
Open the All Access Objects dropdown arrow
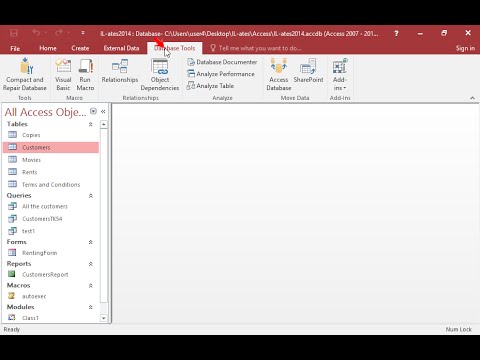93,111
